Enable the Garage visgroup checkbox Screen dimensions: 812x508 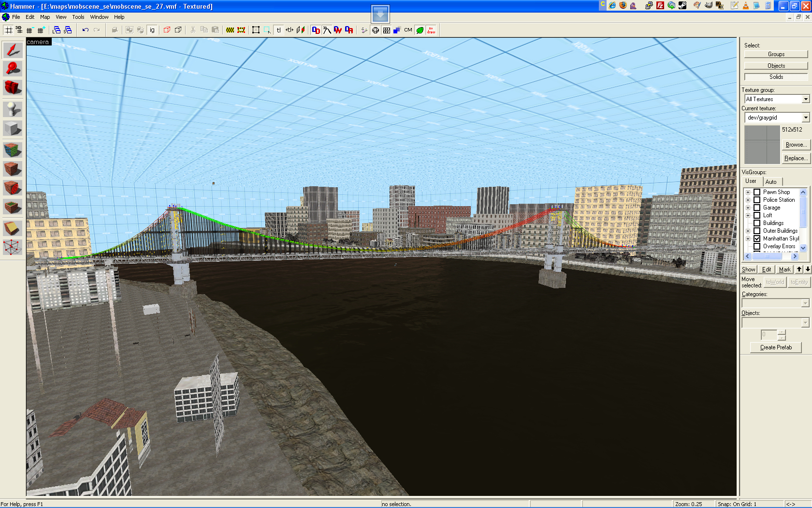[757, 208]
